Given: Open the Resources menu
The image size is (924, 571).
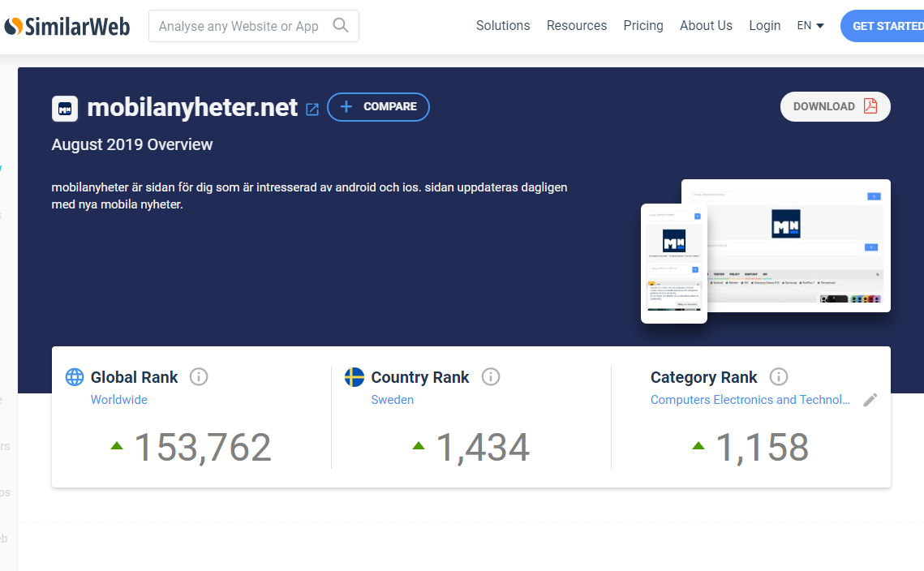Looking at the screenshot, I should pos(576,25).
